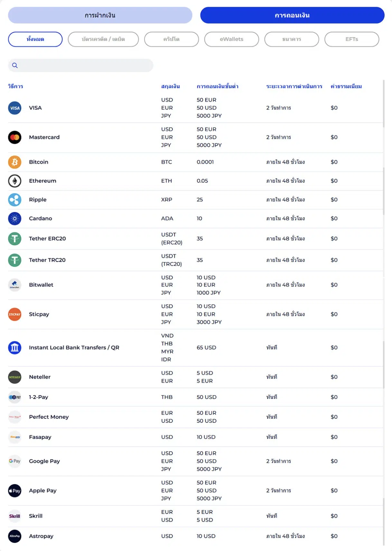Click the Perfect Money method name
This screenshot has width=392, height=551.
click(x=49, y=417)
